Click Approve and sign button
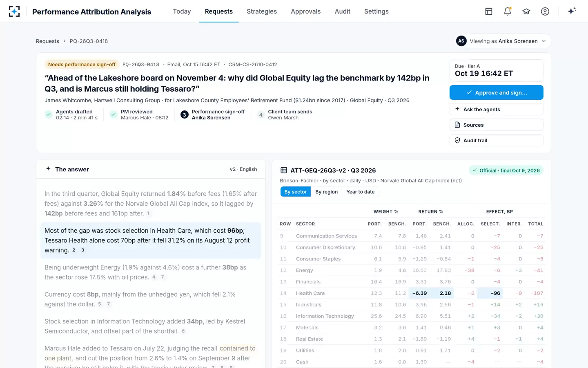588x368 pixels. tap(497, 92)
